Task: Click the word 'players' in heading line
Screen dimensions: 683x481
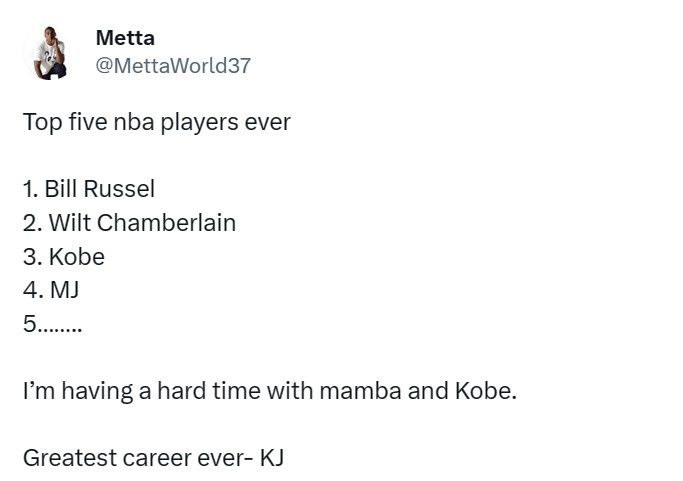Action: (199, 122)
